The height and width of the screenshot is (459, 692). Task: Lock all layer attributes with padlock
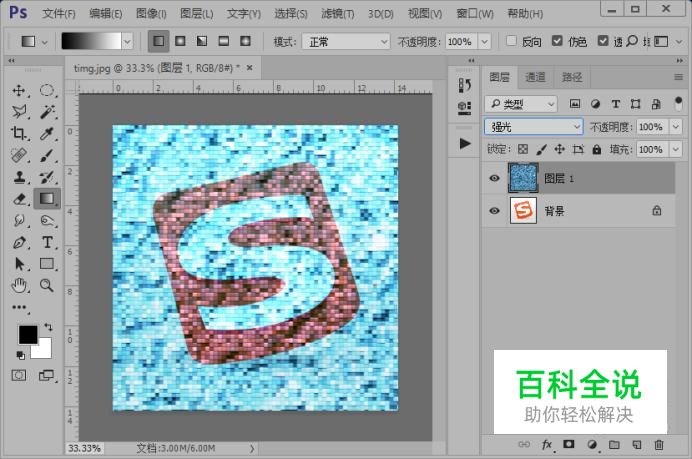pyautogui.click(x=597, y=149)
